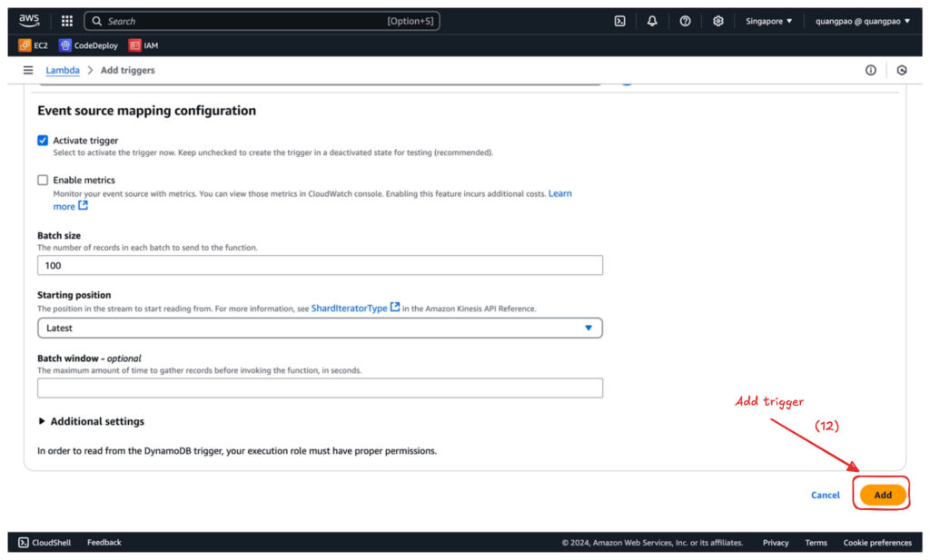
Task: Click the orange Add button
Action: click(883, 495)
